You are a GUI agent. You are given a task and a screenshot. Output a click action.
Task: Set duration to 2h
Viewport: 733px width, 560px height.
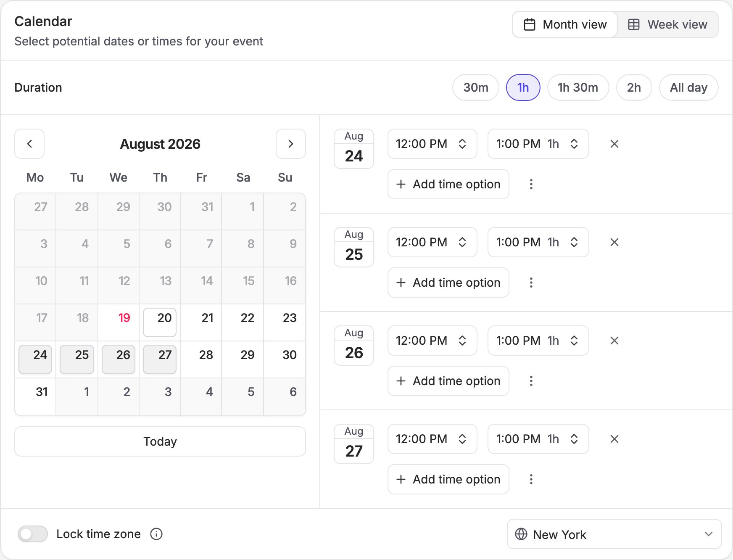[634, 87]
